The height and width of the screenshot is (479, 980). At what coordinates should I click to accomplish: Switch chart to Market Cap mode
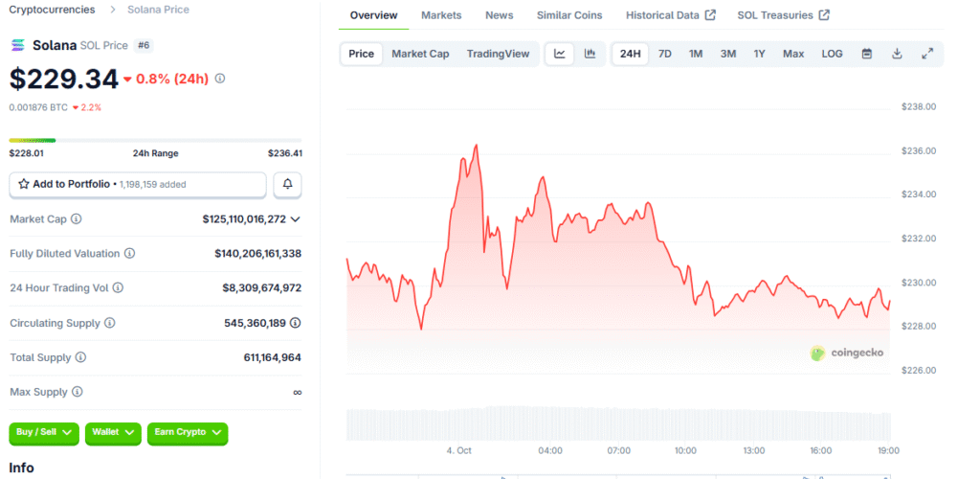(420, 54)
